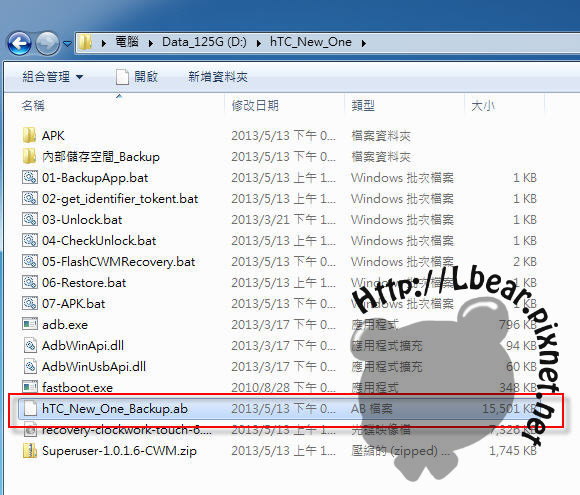Click the 2010/8/28 date of fastboot.exe

[x=283, y=387]
